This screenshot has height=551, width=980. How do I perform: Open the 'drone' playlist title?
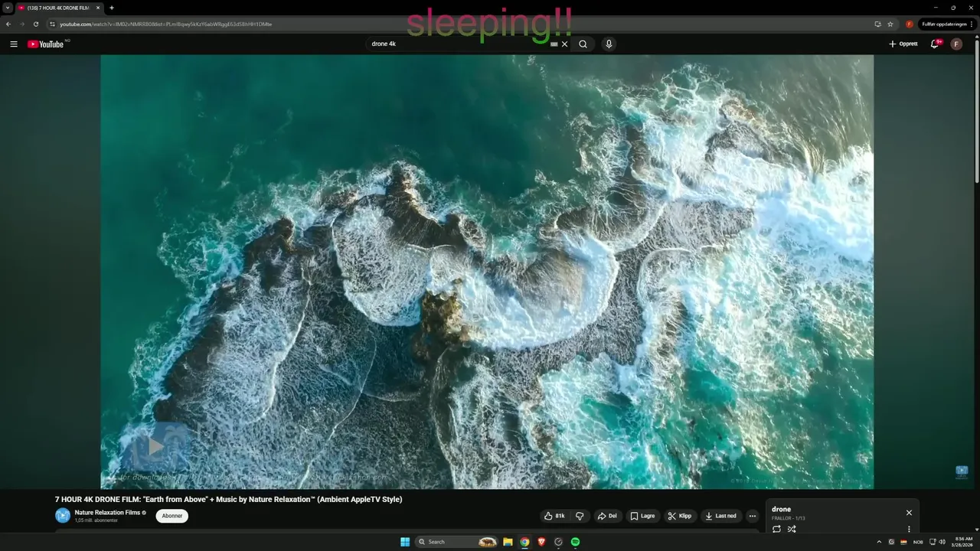(x=781, y=510)
